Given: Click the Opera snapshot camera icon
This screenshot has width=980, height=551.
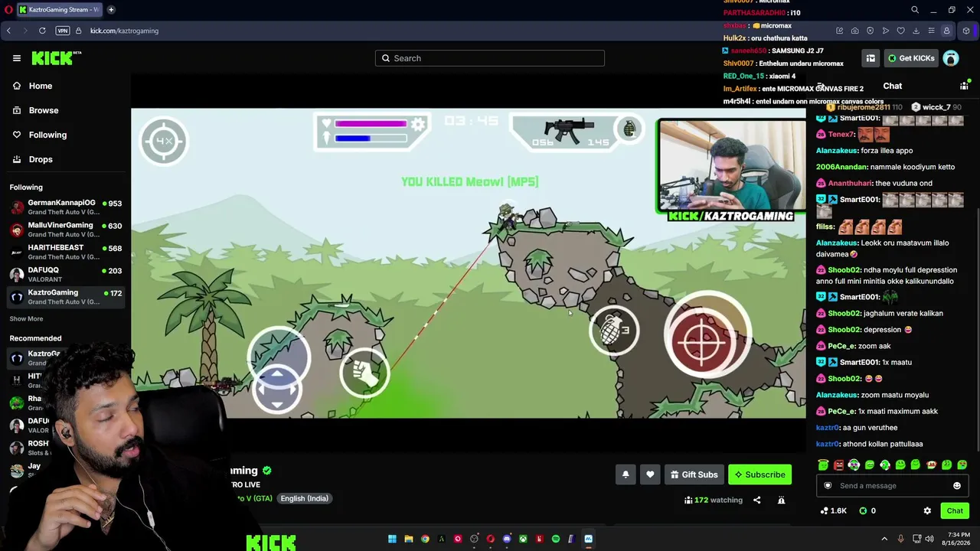Looking at the screenshot, I should (854, 31).
